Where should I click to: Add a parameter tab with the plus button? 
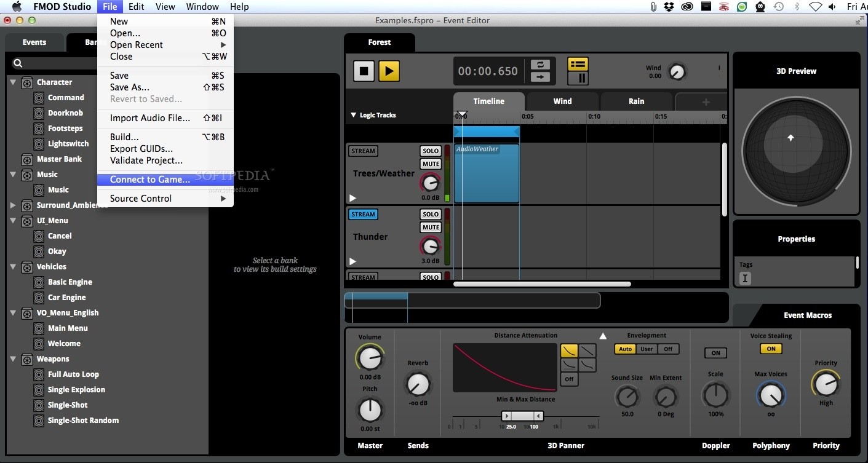point(706,102)
